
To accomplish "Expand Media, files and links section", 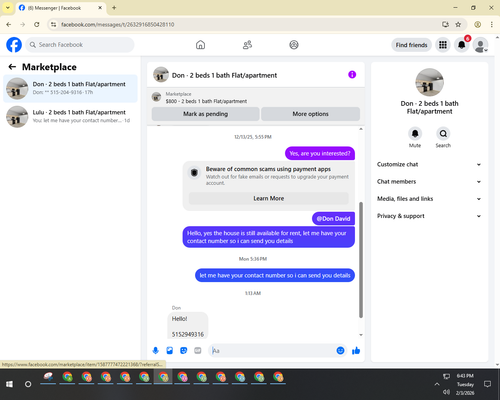I will click(x=429, y=199).
